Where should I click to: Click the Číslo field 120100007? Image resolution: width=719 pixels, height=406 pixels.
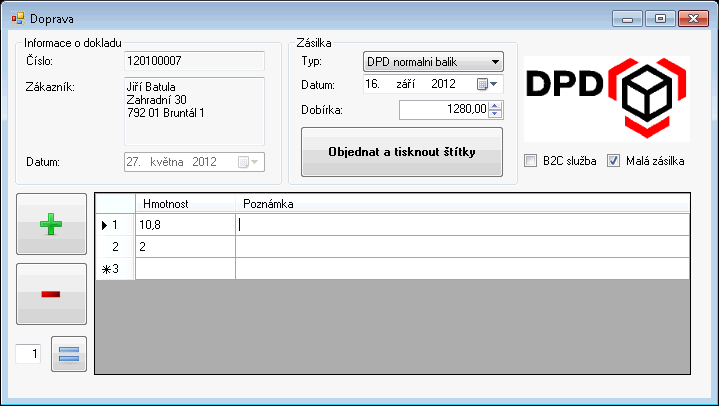click(x=194, y=61)
